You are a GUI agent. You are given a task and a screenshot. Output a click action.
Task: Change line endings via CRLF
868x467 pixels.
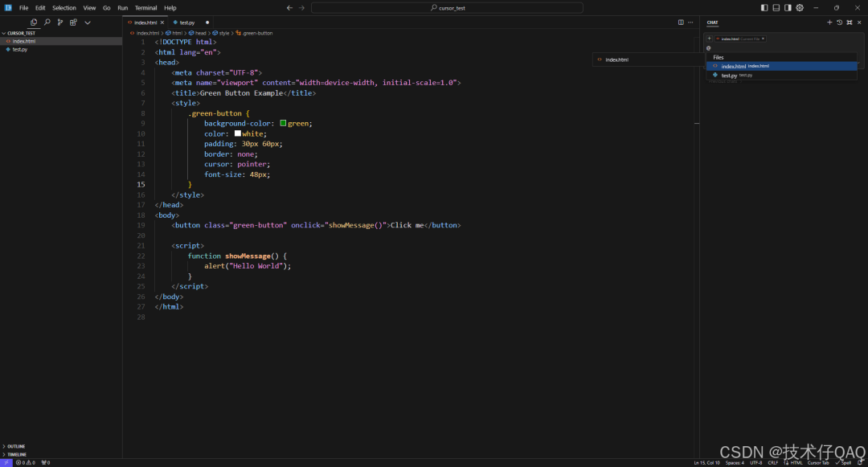pyautogui.click(x=773, y=462)
